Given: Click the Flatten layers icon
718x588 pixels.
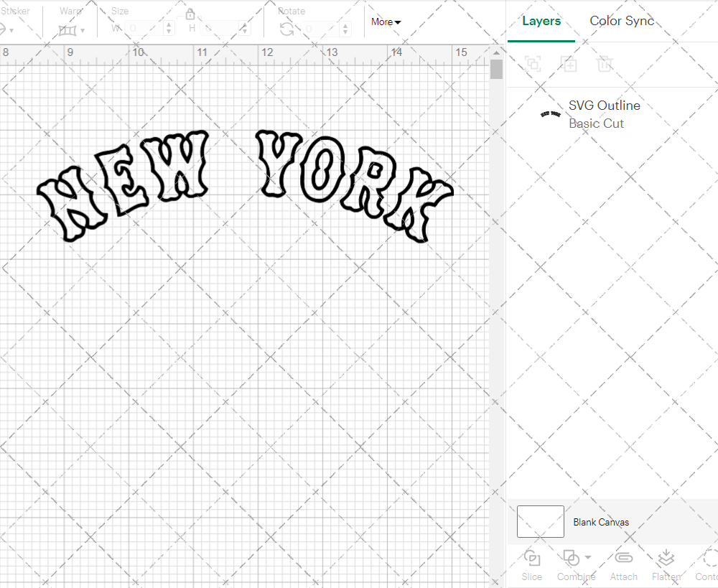Looking at the screenshot, I should (x=666, y=559).
